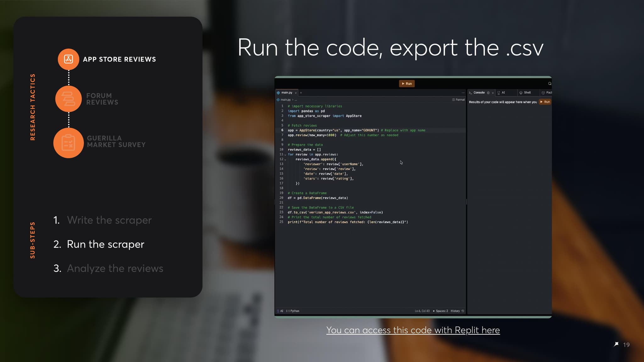Change indentation via Spaces: 2
The width and height of the screenshot is (644, 362).
[x=441, y=311]
